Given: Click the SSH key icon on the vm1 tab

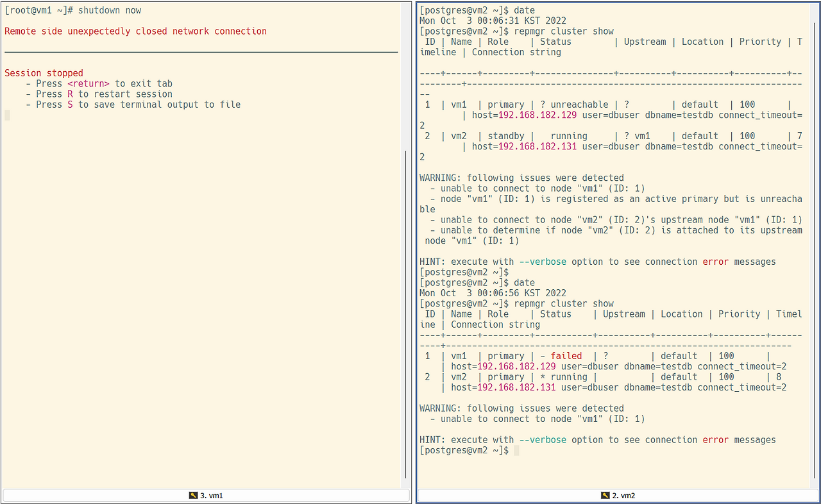Looking at the screenshot, I should [x=192, y=495].
